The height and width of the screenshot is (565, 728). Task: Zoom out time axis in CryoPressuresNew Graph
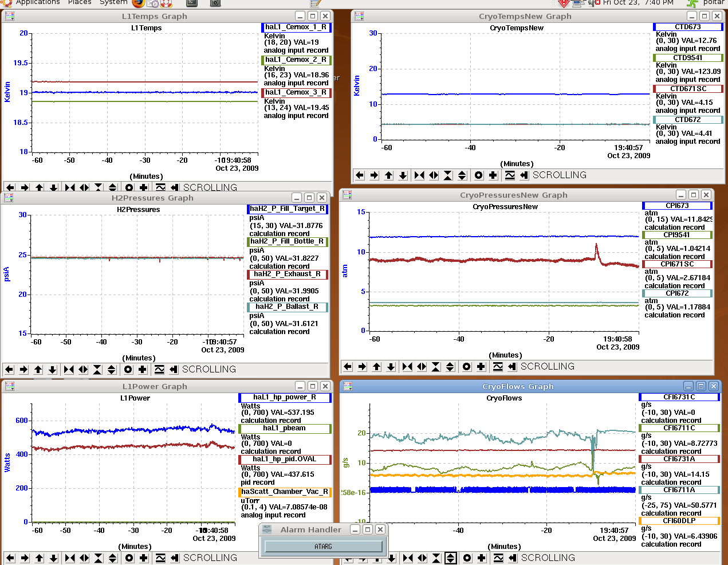click(422, 367)
